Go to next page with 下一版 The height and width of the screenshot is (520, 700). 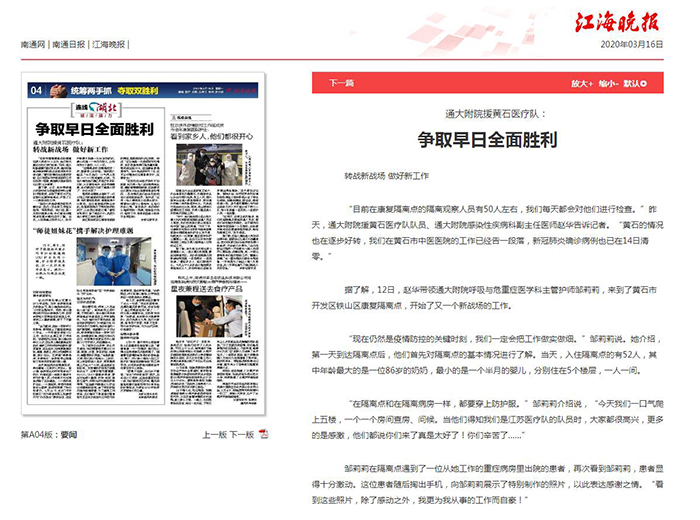[x=241, y=435]
